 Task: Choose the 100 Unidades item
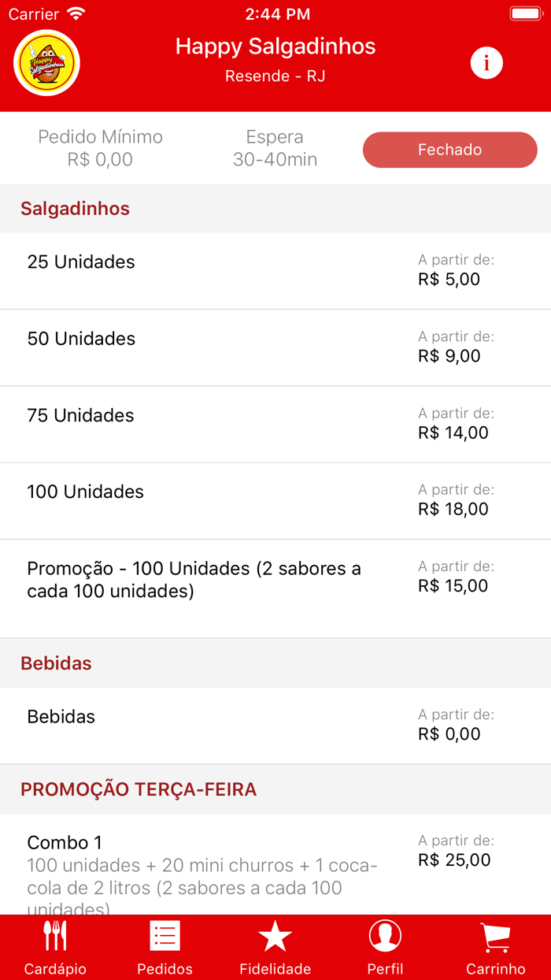275,500
